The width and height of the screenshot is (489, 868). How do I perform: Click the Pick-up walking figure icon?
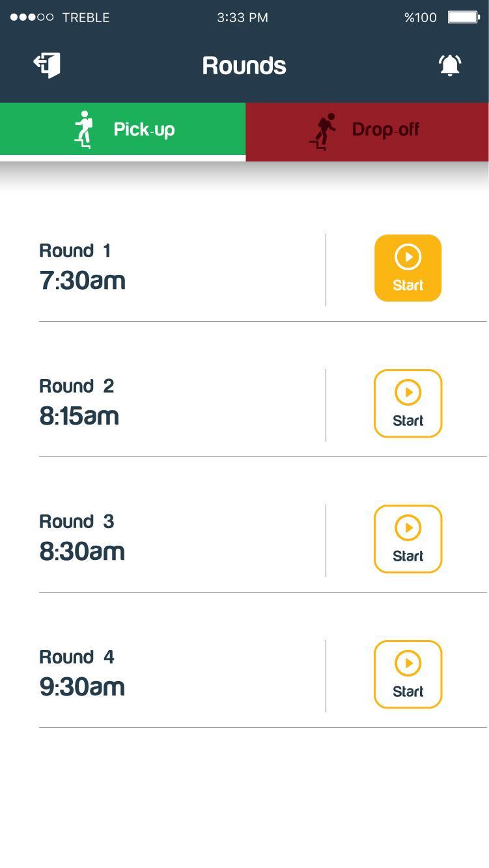pyautogui.click(x=83, y=129)
